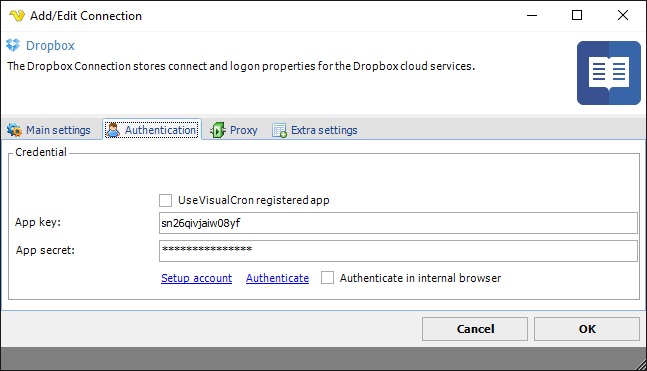This screenshot has width=647, height=371.
Task: Go to the Extra settings tab
Action: coord(315,130)
